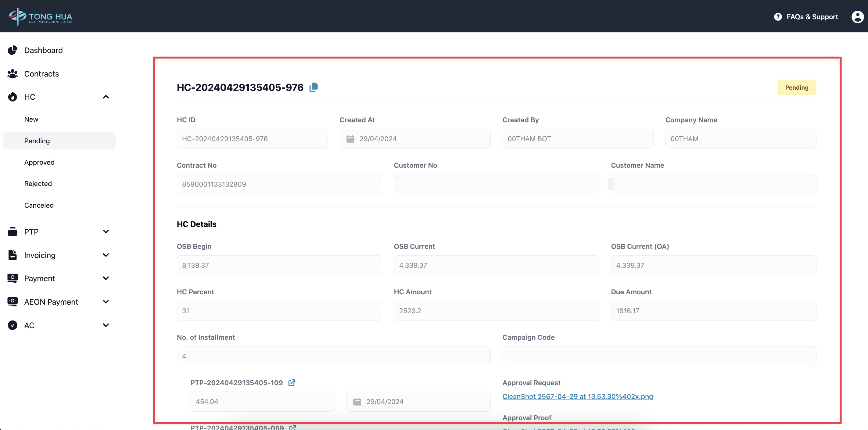Copy the HC ID with copy icon
This screenshot has height=430, width=868.
pos(313,87)
